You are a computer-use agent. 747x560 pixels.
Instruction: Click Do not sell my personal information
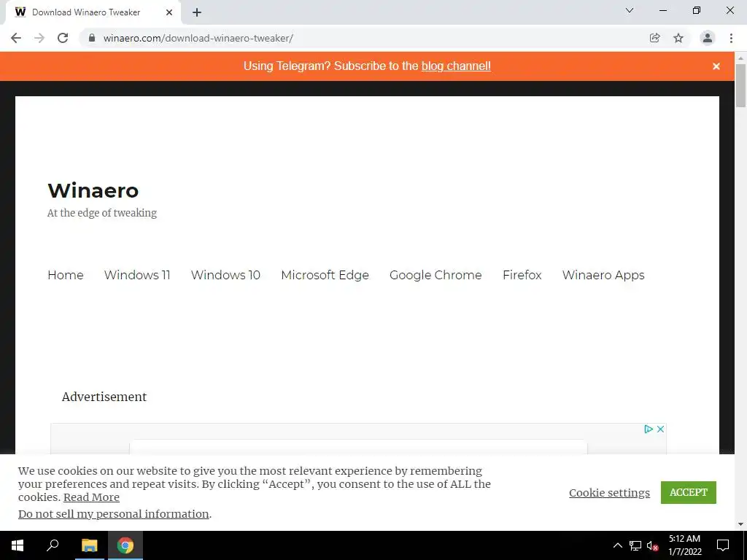click(113, 514)
